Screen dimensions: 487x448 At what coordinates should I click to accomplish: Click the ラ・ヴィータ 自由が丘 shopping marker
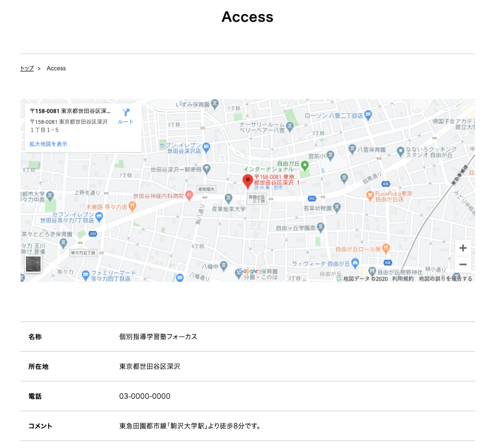(355, 263)
